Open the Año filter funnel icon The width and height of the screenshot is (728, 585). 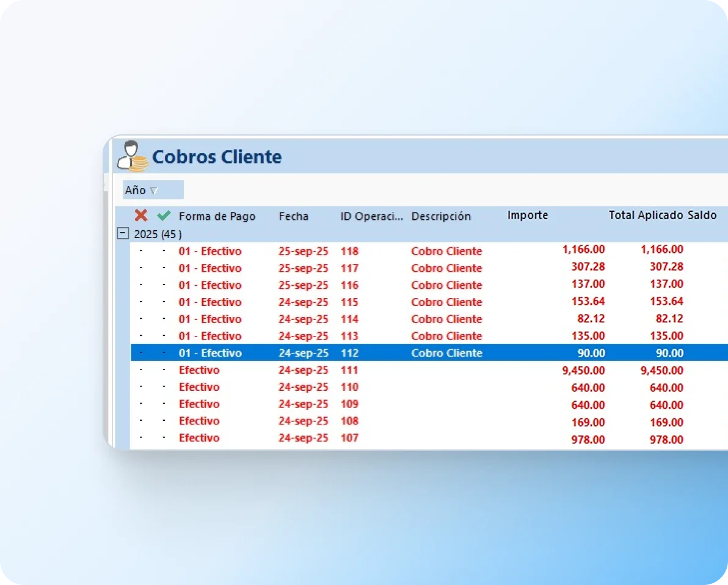pos(154,191)
